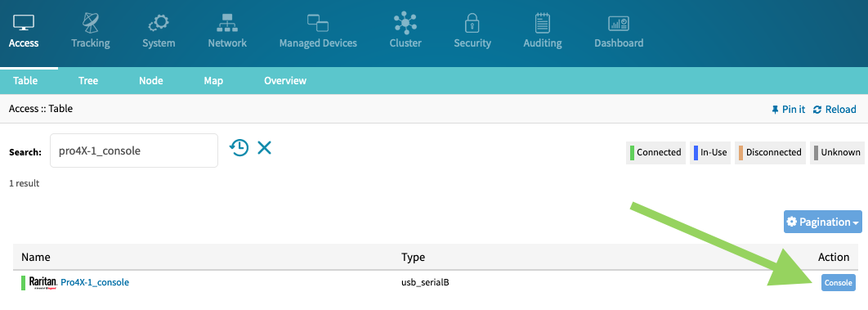Open the Access section monitor icon
Image resolution: width=868 pixels, height=310 pixels.
(x=23, y=23)
